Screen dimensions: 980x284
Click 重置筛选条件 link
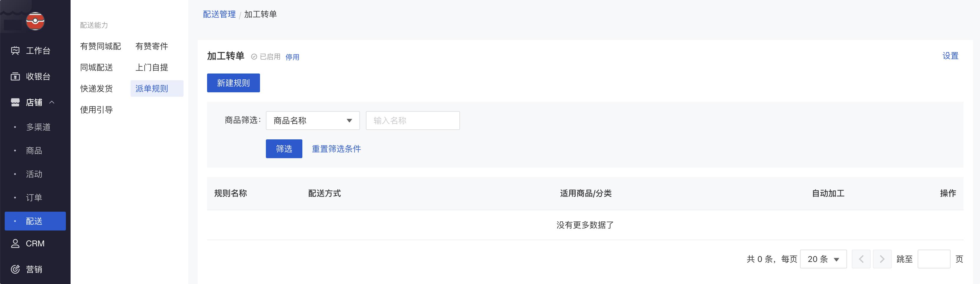point(336,149)
